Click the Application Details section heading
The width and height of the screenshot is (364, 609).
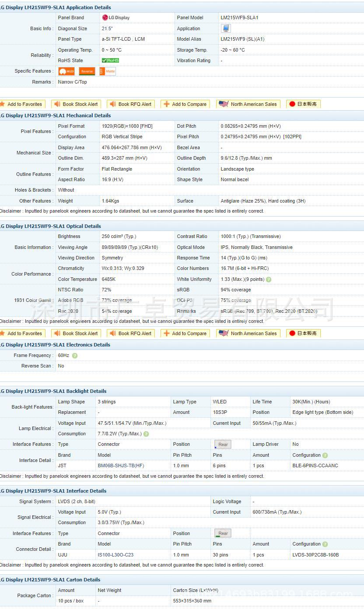[55, 7]
